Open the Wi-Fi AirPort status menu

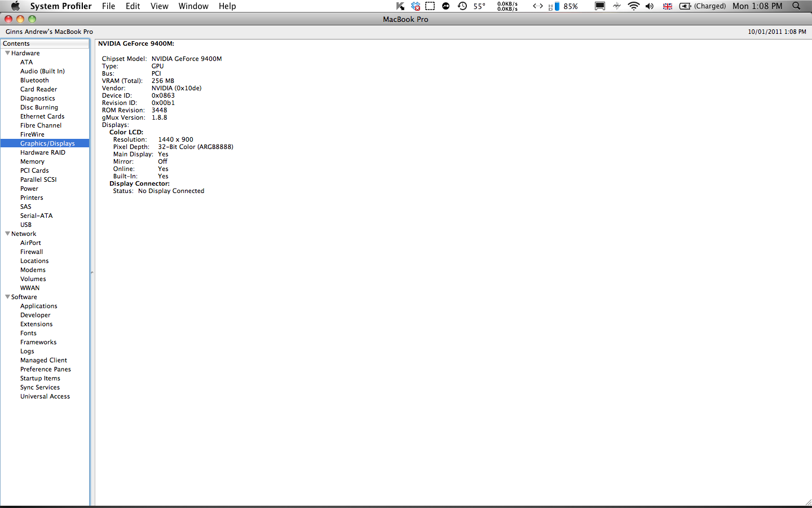tap(634, 6)
